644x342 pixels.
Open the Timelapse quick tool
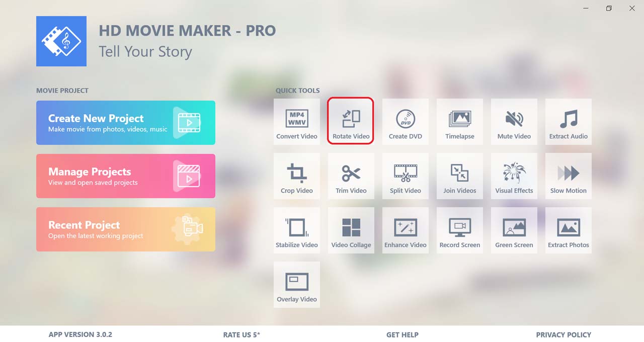[x=460, y=122]
